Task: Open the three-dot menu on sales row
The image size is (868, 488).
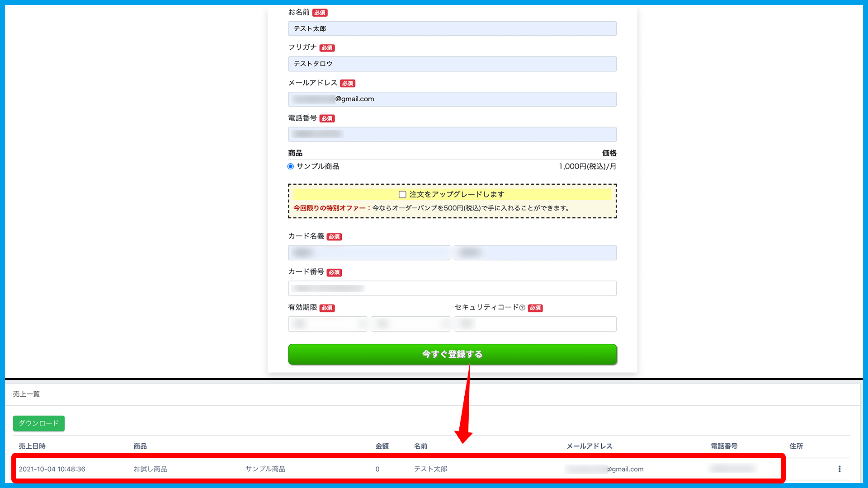Action: coord(840,469)
